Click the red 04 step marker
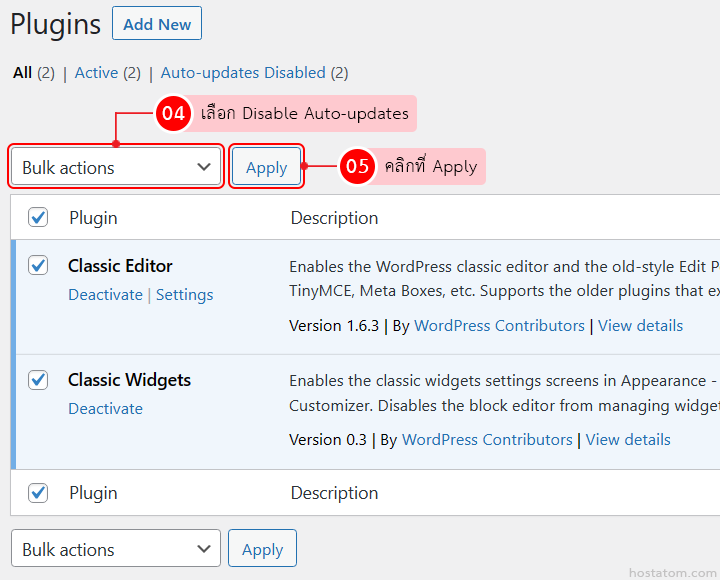The height and width of the screenshot is (580, 720). click(x=173, y=114)
